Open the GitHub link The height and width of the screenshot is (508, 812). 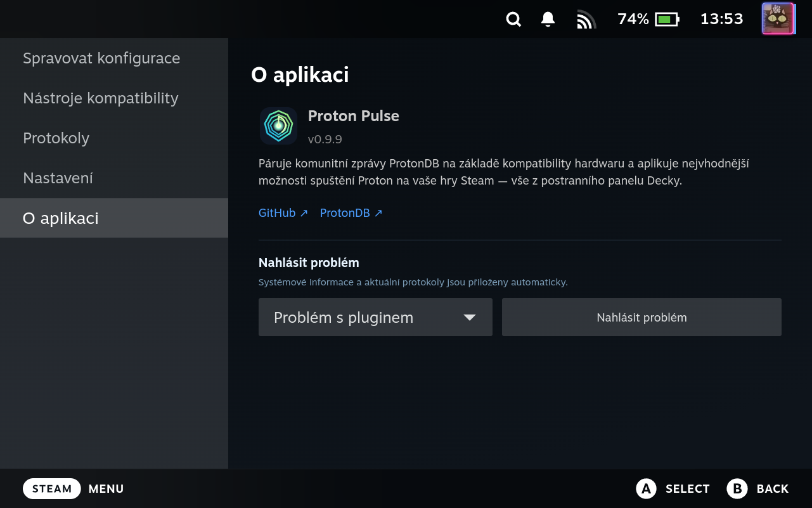point(283,213)
